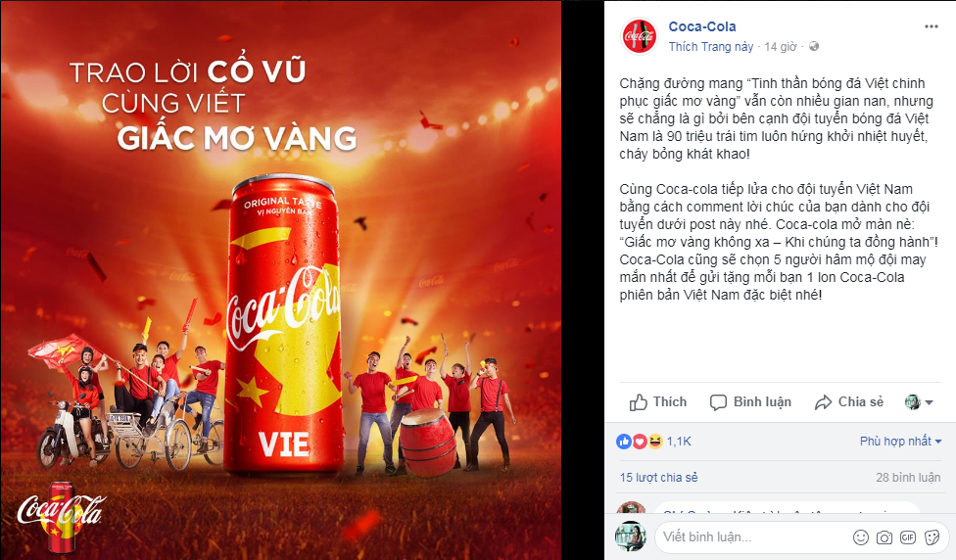The height and width of the screenshot is (560, 956).
Task: Click the Thích Trang này link
Action: pos(711,46)
